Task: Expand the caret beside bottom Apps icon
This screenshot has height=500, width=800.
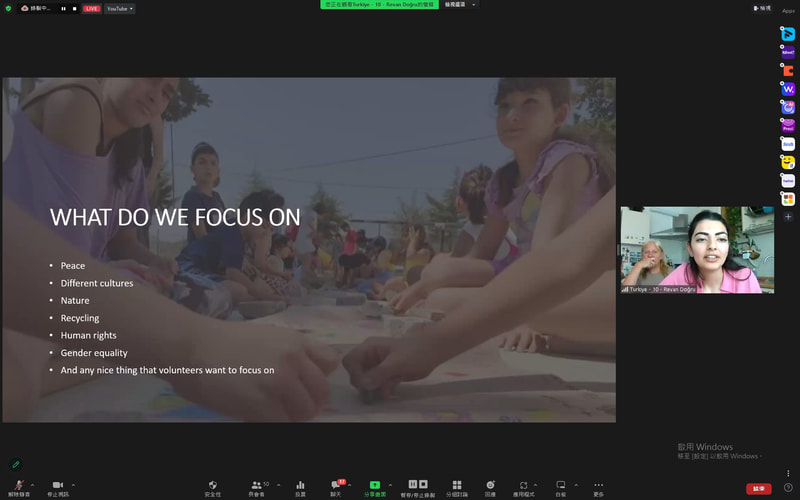Action: (x=535, y=485)
